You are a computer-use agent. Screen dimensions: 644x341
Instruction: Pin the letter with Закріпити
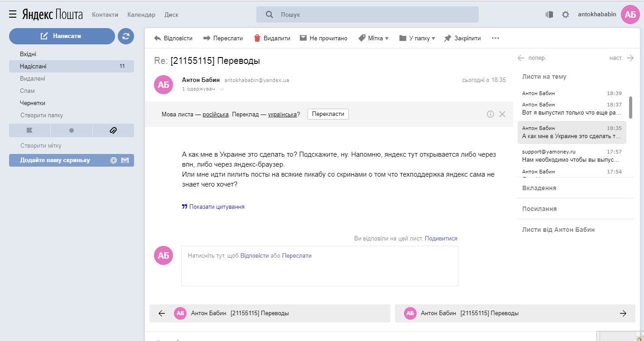click(462, 38)
